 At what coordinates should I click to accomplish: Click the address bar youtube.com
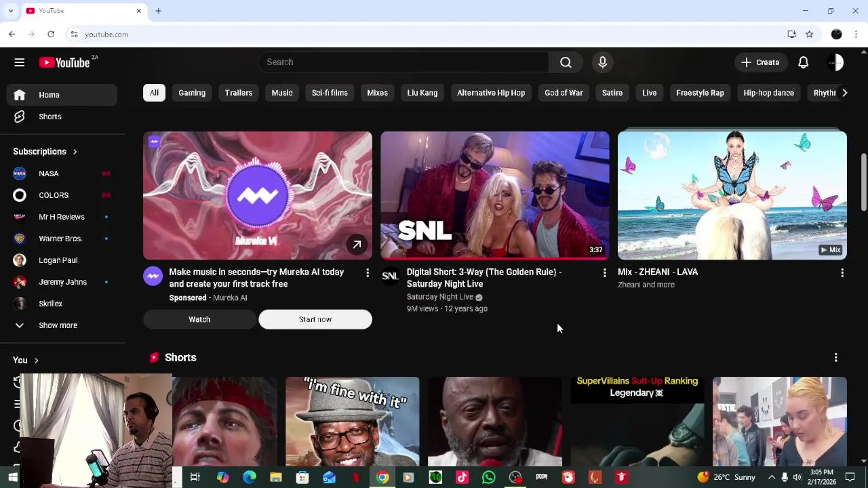point(106,34)
